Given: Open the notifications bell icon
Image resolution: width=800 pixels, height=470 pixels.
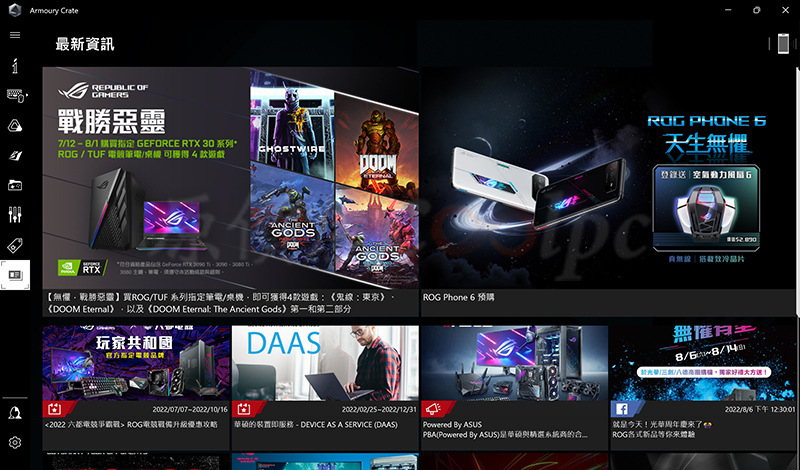Looking at the screenshot, I should click(x=15, y=412).
